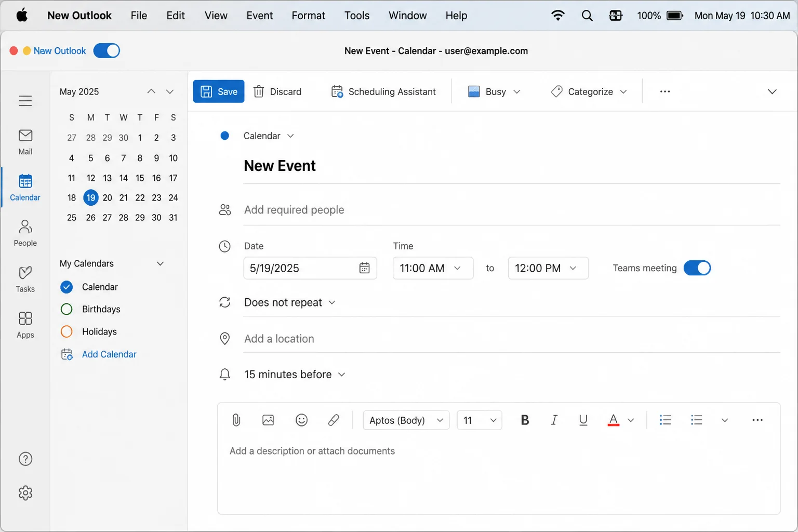Open the Edit menu
This screenshot has width=798, height=532.
[176, 16]
